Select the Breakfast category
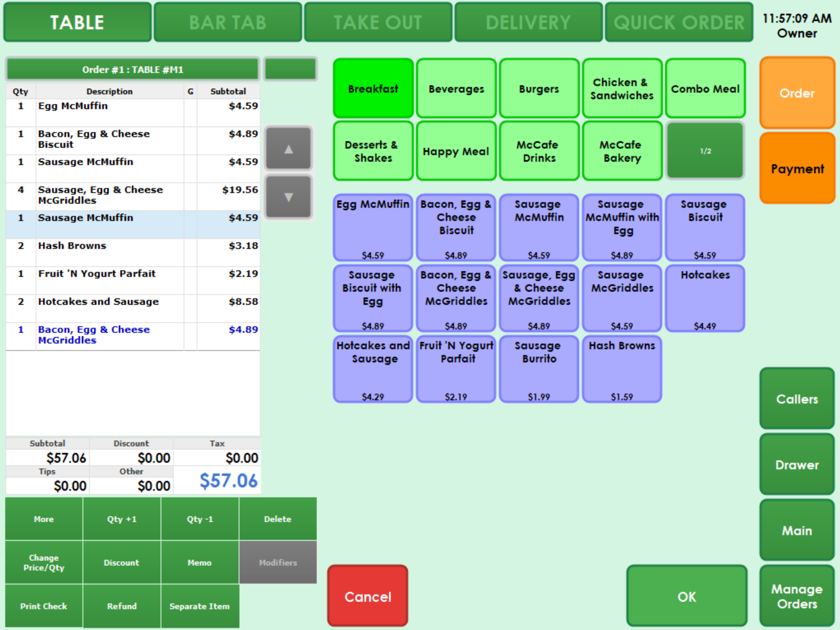The width and height of the screenshot is (840, 630). coord(373,88)
